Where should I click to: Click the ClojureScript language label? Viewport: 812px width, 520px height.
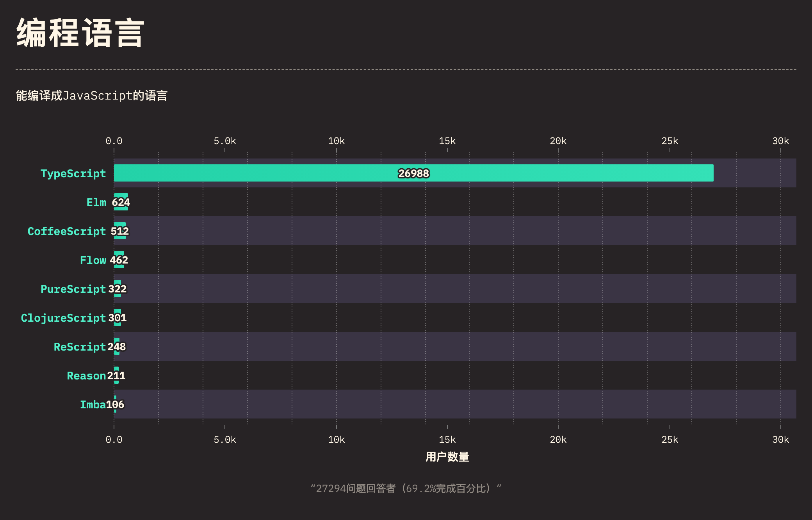pyautogui.click(x=63, y=318)
